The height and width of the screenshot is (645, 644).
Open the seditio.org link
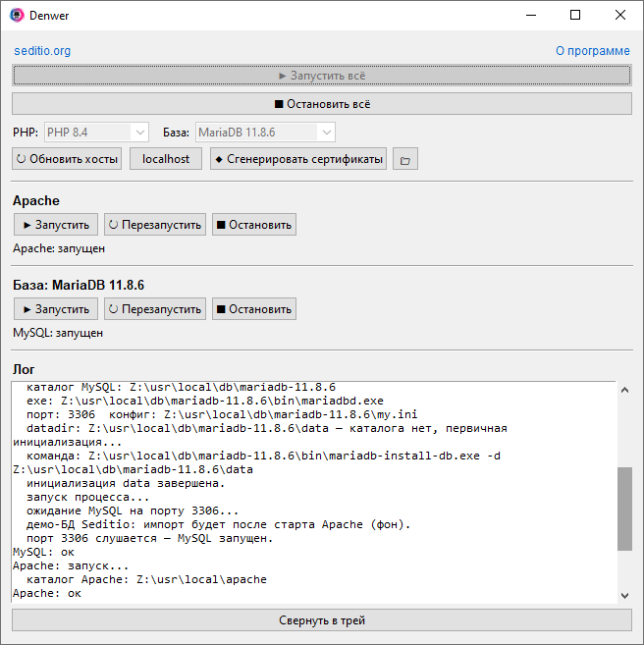[x=42, y=51]
